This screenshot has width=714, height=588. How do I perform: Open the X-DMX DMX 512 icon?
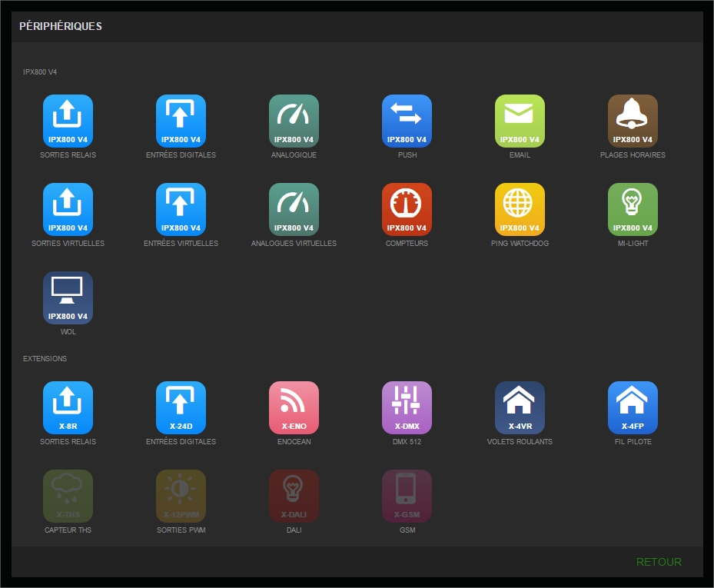407,407
